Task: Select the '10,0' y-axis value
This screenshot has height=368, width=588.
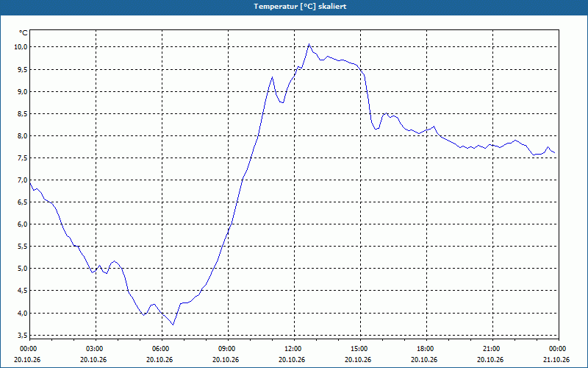Action: click(21, 47)
